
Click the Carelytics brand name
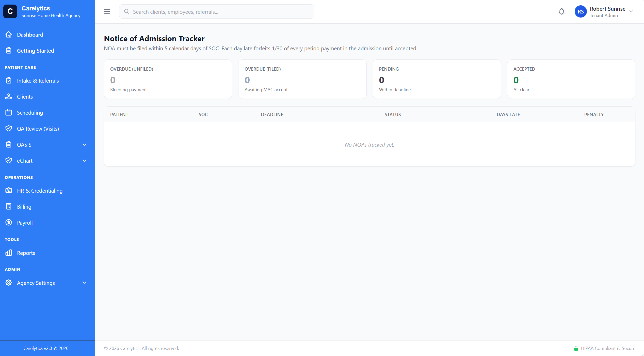pos(36,8)
